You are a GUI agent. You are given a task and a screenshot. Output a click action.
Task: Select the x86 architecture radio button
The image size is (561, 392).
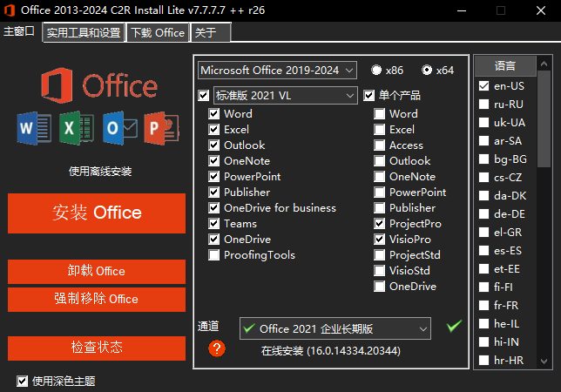(x=376, y=70)
